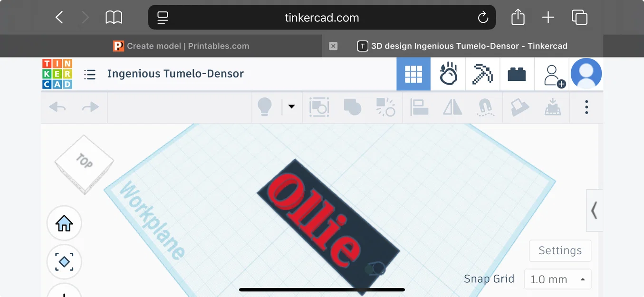Open the Sim Lab apple-drop icon

coord(448,74)
